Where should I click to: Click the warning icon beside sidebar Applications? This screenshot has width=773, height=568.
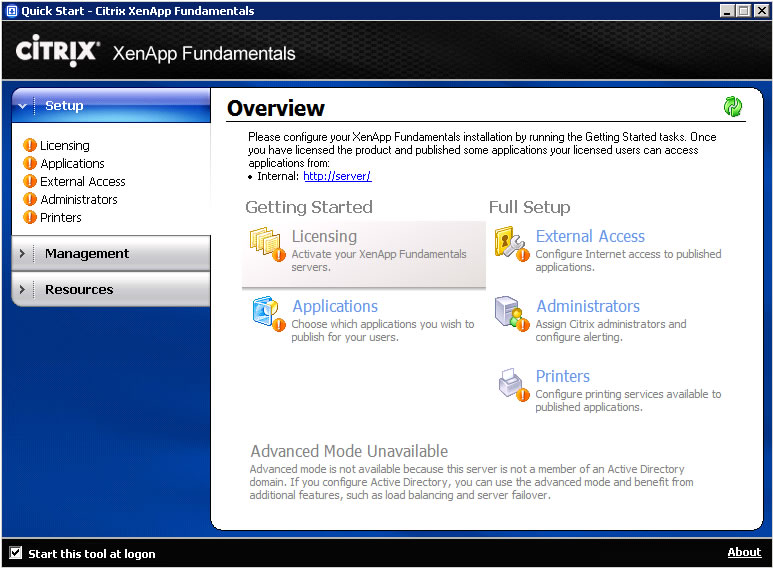[30, 163]
